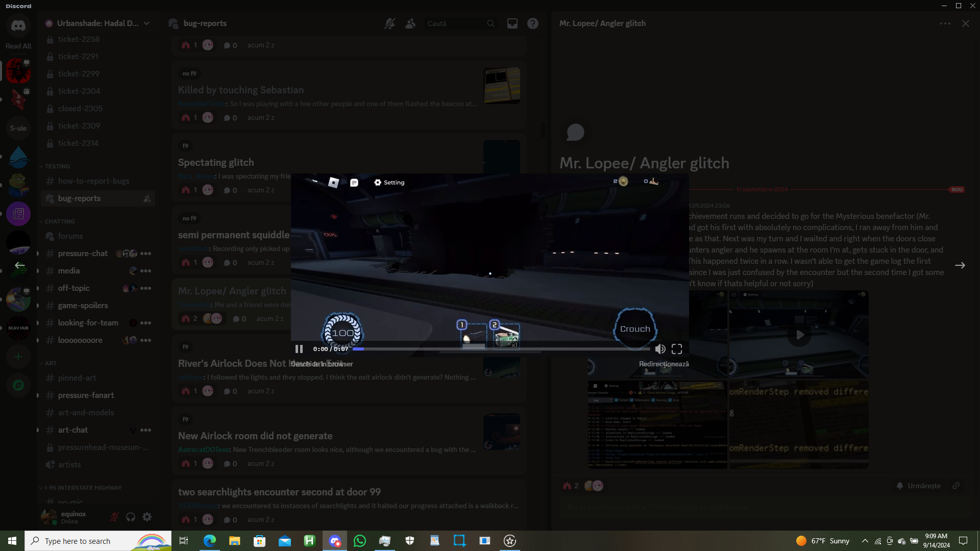The width and height of the screenshot is (980, 551).
Task: Collapse the TESTING channel category
Action: (57, 166)
